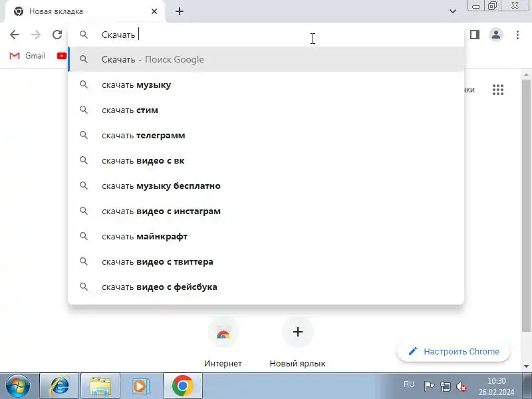The height and width of the screenshot is (399, 532).
Task: Choose suggestion 'скачать видео с фейсбука'
Action: click(x=266, y=287)
